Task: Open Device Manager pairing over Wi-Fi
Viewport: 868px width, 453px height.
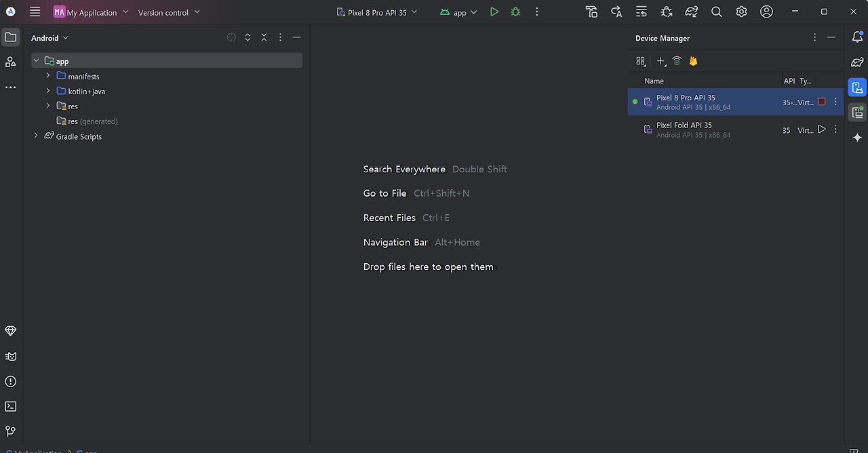Action: click(677, 61)
